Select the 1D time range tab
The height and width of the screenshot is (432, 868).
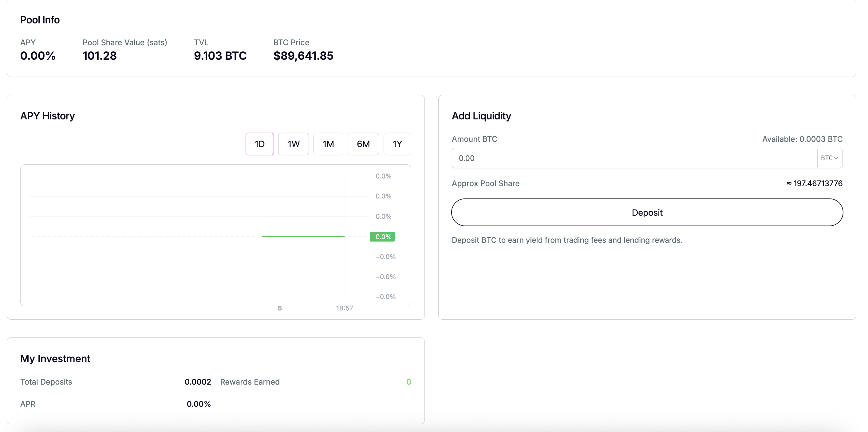tap(259, 144)
